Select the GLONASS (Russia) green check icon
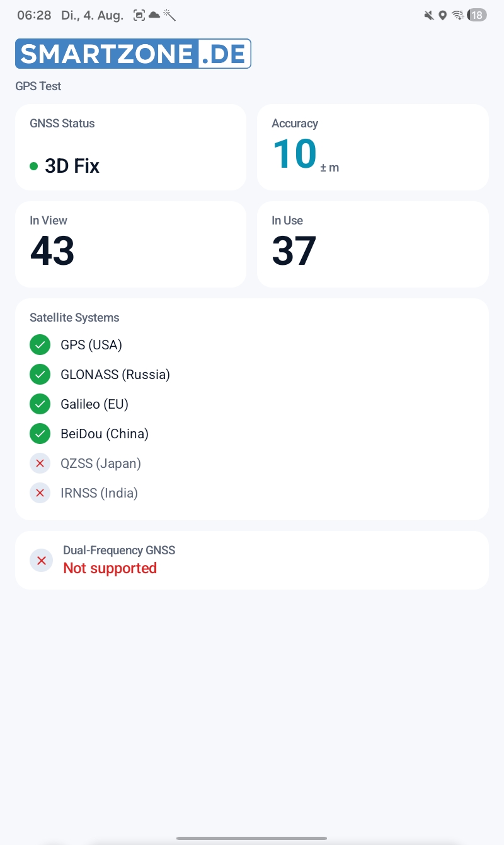The image size is (504, 845). [40, 375]
